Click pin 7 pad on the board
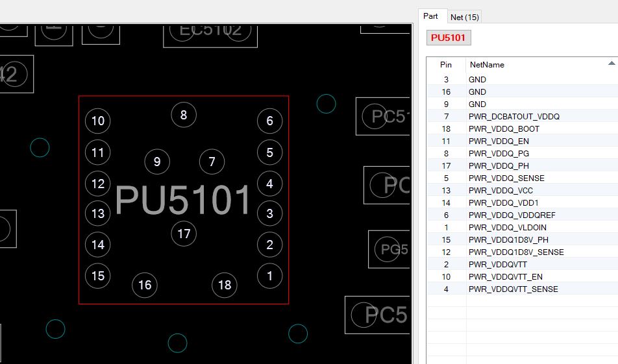The height and width of the screenshot is (364, 618). tap(212, 162)
